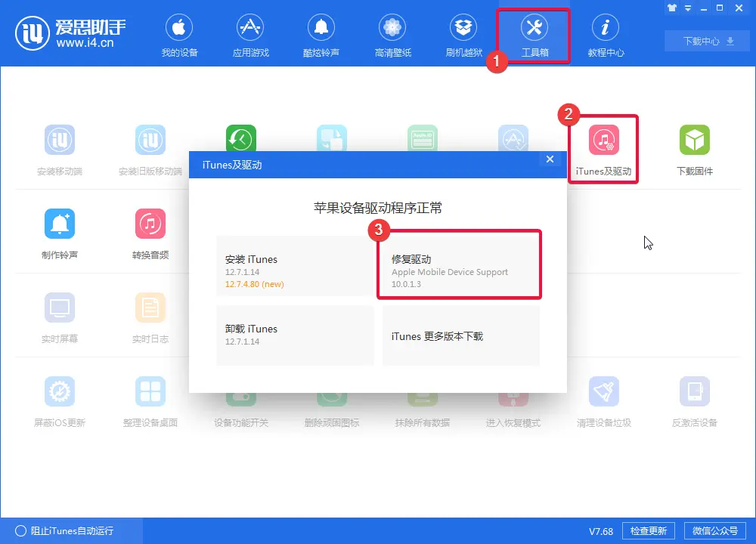Click the 检查更新 update check button
Viewport: 756px width, 544px height.
tap(648, 530)
